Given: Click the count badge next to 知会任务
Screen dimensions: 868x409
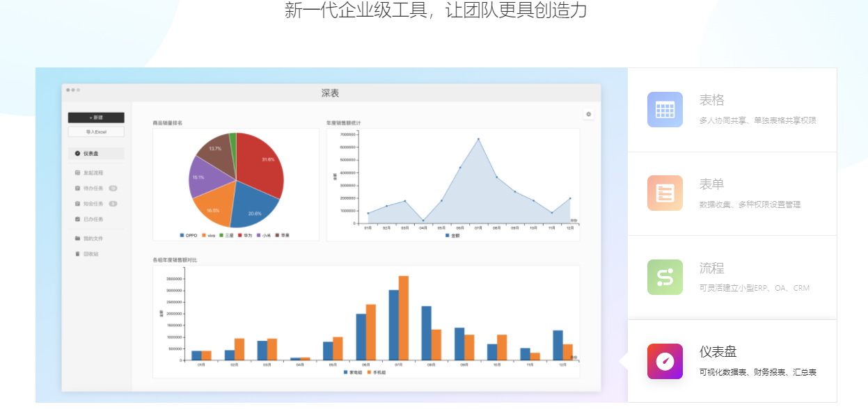Looking at the screenshot, I should [113, 204].
